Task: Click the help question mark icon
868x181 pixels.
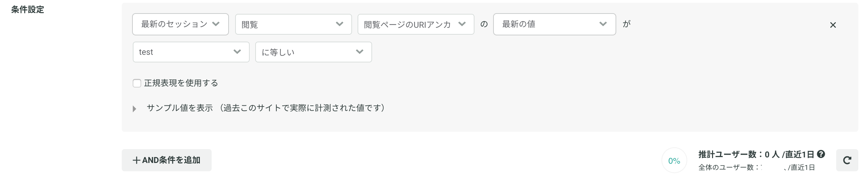Action: 821,154
